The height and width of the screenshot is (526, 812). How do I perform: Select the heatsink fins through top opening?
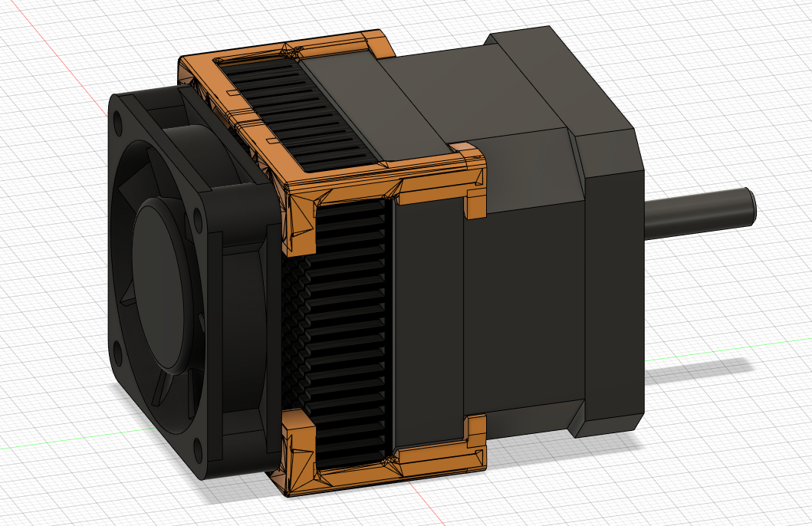click(x=301, y=114)
